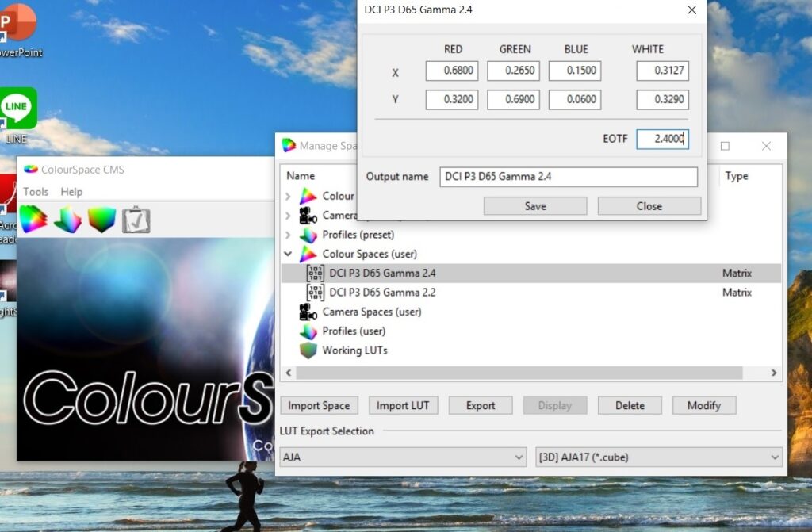Click the Red Y value field 0.3200
812x532 pixels.
click(452, 100)
